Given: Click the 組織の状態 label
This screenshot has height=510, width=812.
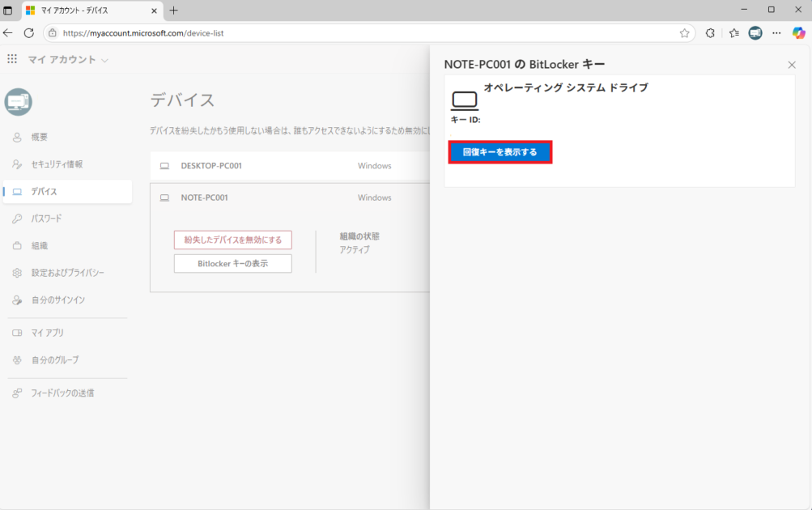Looking at the screenshot, I should [359, 236].
